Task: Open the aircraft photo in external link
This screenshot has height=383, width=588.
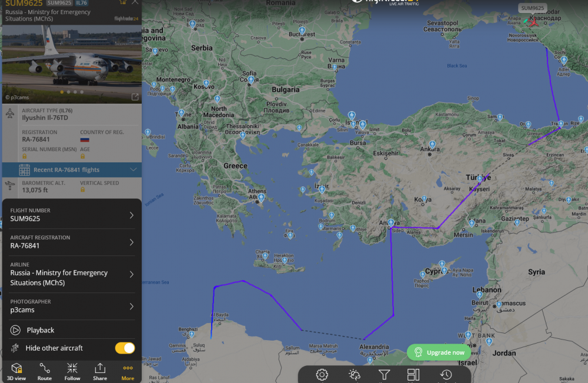Action: 135,97
